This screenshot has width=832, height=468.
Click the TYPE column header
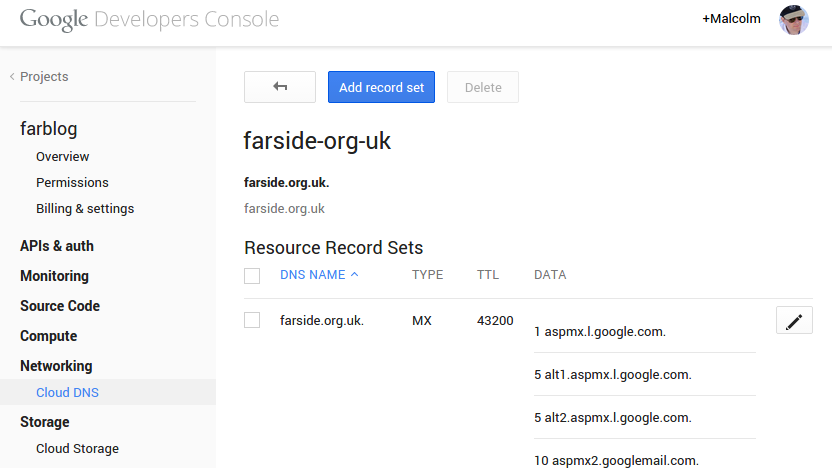click(427, 275)
